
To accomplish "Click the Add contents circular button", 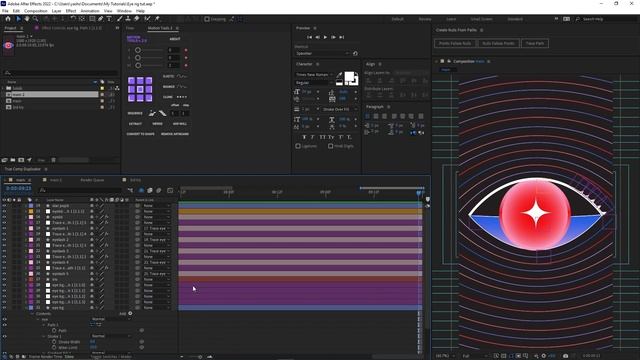I will 130,313.
